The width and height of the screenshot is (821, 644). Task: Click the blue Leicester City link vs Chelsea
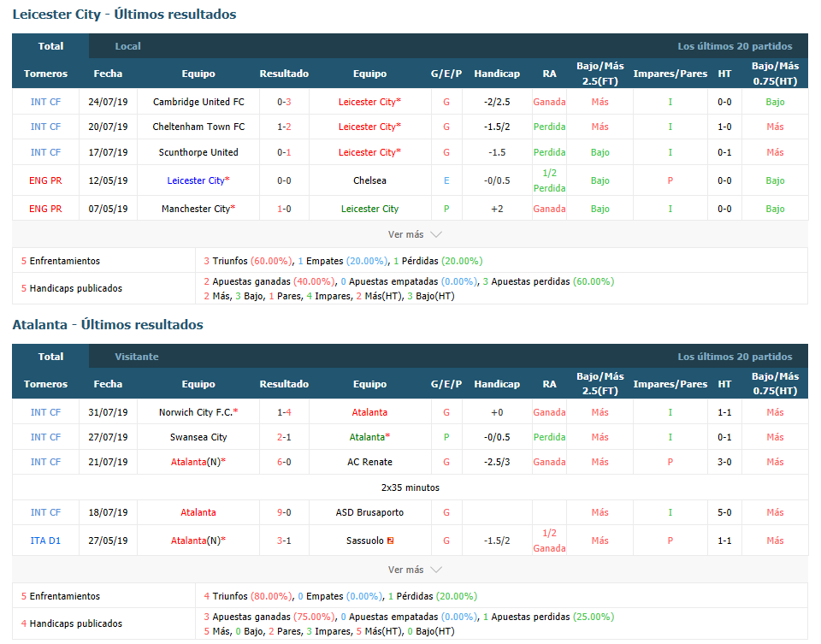point(196,180)
